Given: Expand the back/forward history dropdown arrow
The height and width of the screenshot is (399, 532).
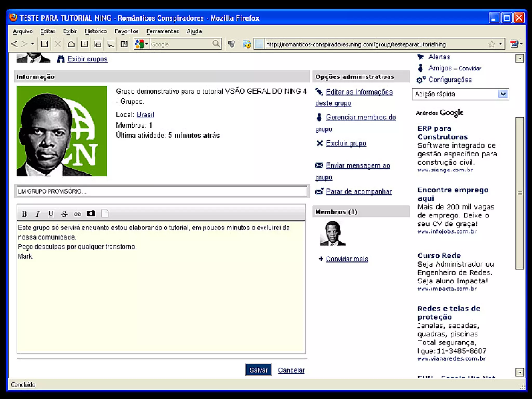Looking at the screenshot, I should click(x=32, y=44).
